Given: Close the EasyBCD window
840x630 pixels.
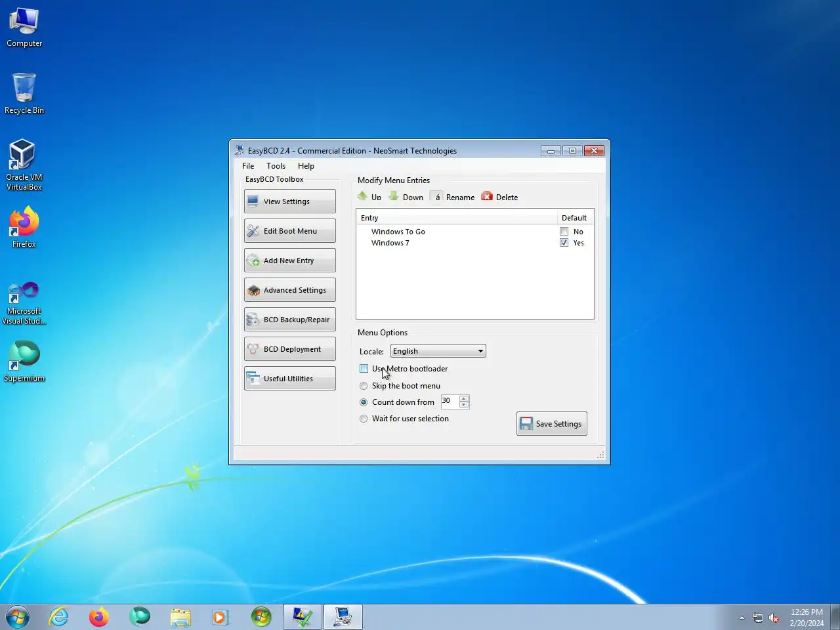Looking at the screenshot, I should tap(594, 150).
